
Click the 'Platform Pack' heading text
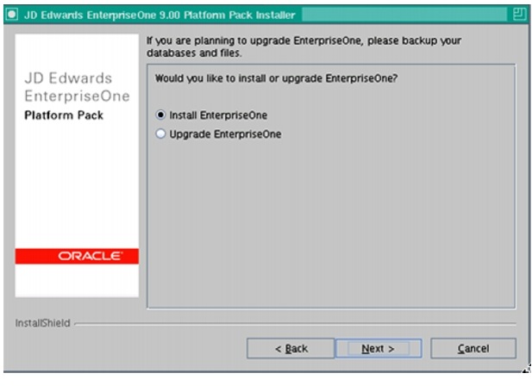(64, 115)
